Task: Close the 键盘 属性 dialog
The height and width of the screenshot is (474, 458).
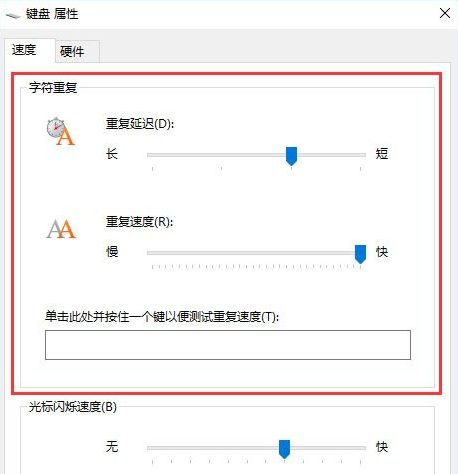Action: point(445,13)
